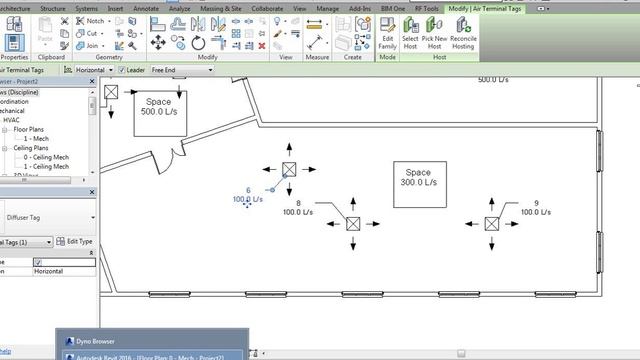Viewport: 640px width, 360px height.
Task: Open 0 - Ceiling Mech view
Action: (46, 157)
